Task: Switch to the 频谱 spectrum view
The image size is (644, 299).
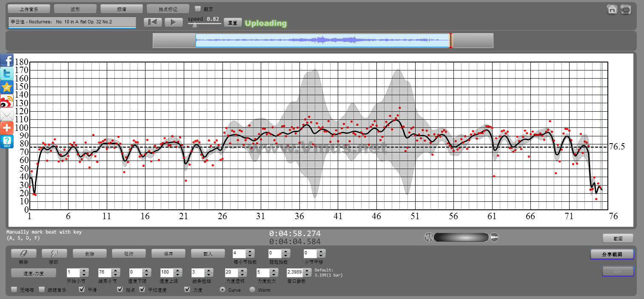Action: 122,9
